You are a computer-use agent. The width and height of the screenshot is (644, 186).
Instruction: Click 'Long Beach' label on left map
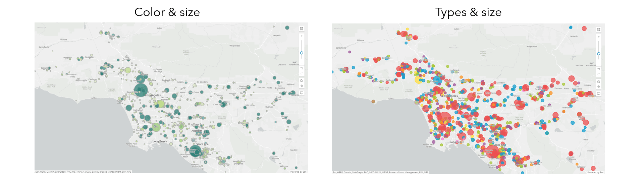pyautogui.click(x=160, y=141)
